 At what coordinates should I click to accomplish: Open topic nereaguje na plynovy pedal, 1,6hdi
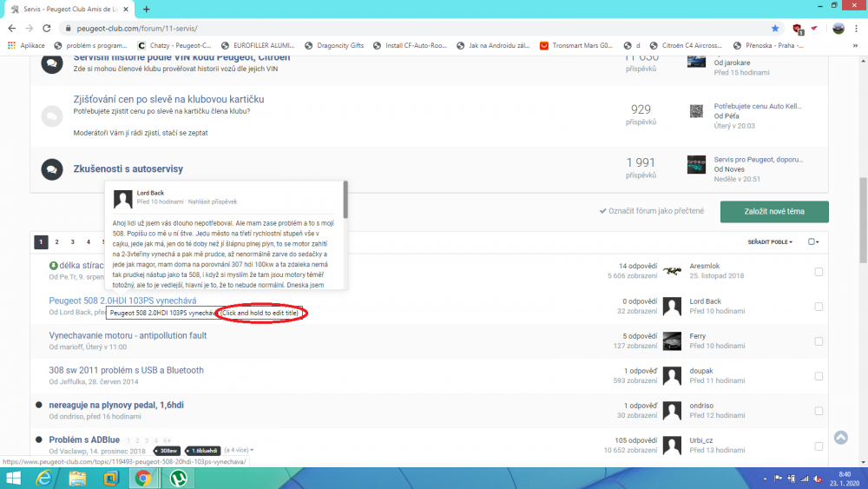[x=116, y=406]
